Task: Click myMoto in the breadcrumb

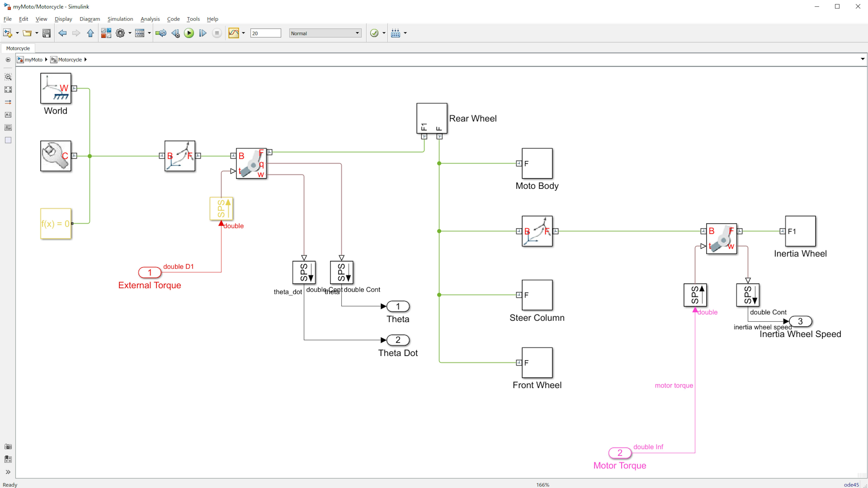Action: click(33, 60)
